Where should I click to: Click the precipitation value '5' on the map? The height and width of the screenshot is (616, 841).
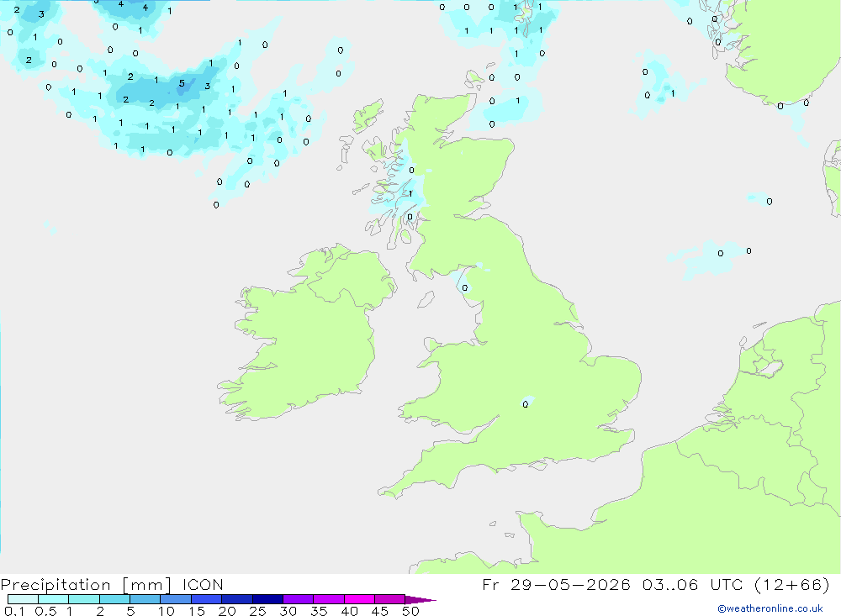(182, 83)
